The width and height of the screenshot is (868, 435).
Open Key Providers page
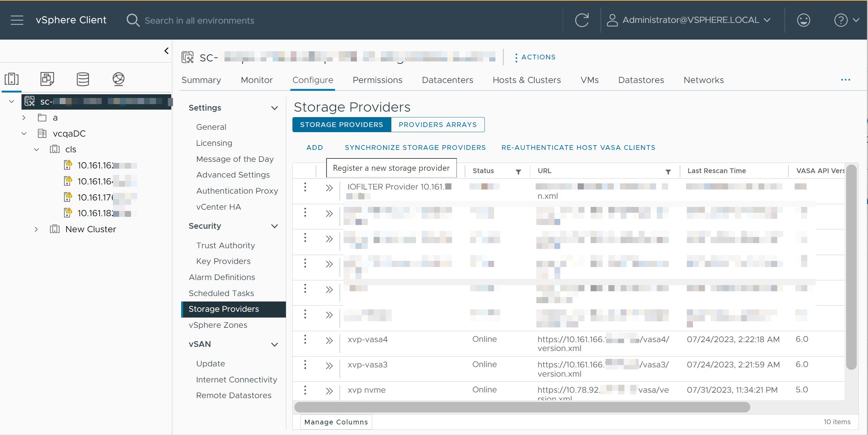point(223,261)
